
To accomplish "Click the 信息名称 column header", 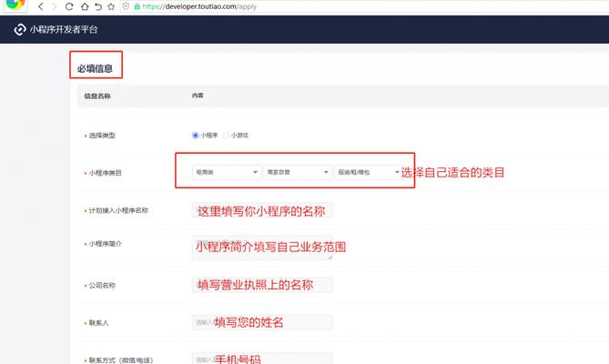I will (97, 96).
